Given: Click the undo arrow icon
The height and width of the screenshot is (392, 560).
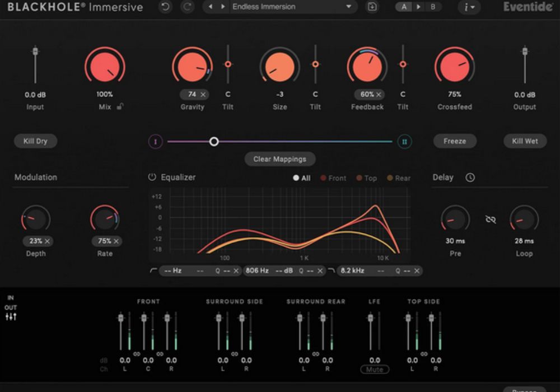Looking at the screenshot, I should pyautogui.click(x=165, y=7).
